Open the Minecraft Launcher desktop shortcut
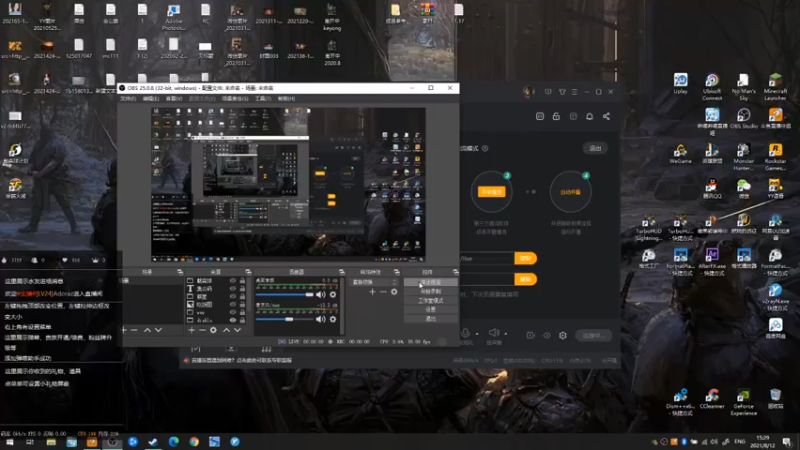The height and width of the screenshot is (450, 800). (775, 87)
